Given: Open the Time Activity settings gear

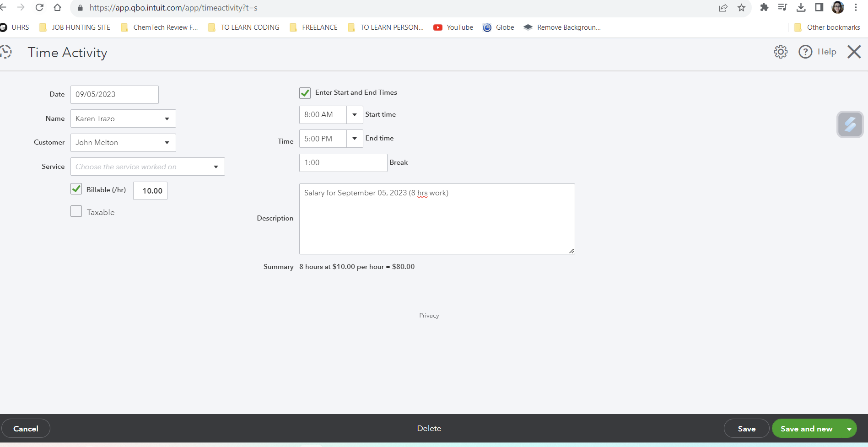Looking at the screenshot, I should coord(781,52).
